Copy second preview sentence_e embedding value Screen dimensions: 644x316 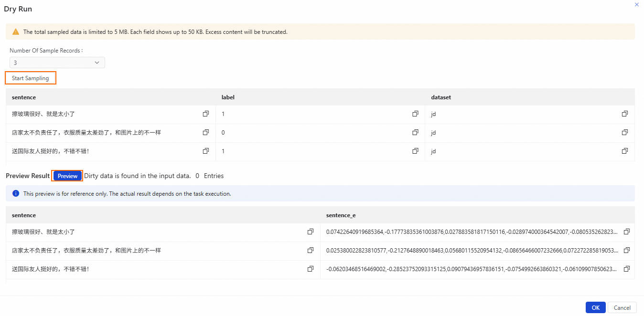pos(627,250)
